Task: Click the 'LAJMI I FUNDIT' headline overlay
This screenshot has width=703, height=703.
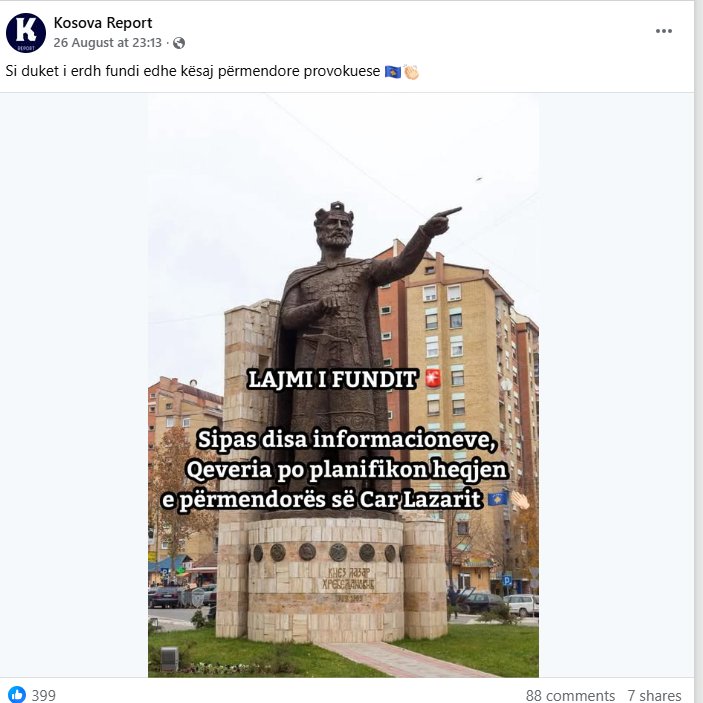Action: 332,379
